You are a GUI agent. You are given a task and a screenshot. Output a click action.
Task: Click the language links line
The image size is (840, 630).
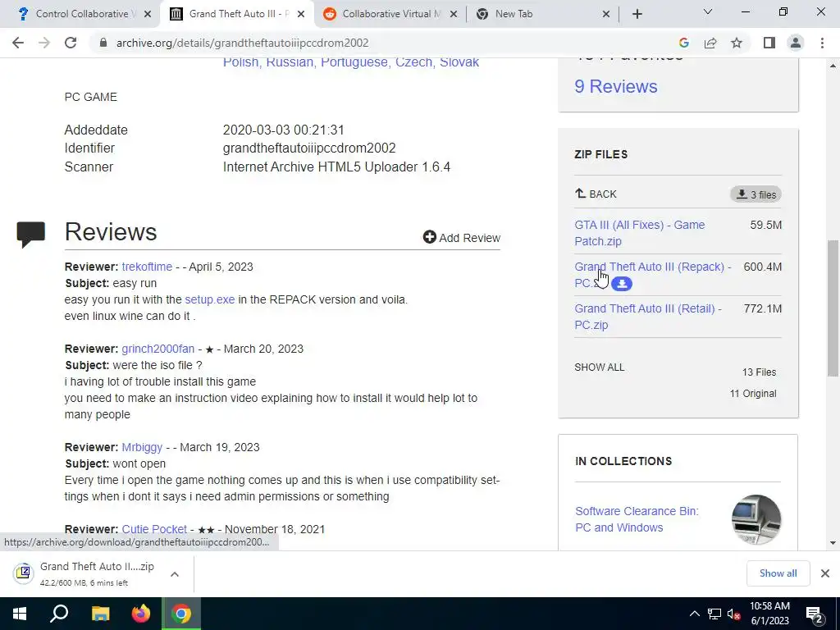pyautogui.click(x=351, y=62)
